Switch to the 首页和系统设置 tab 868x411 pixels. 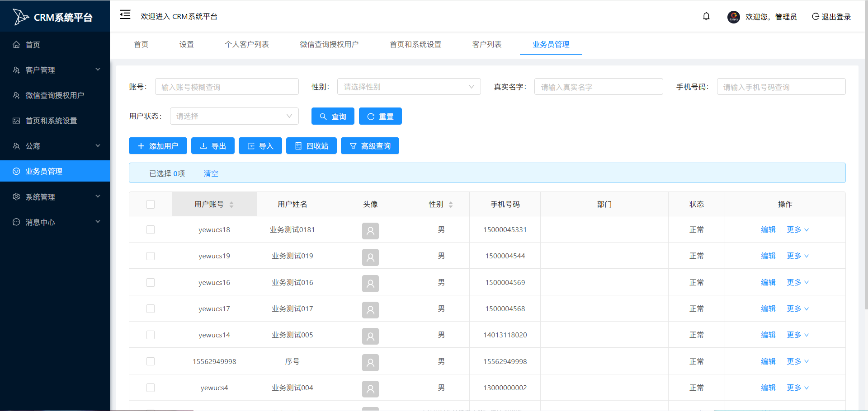(415, 44)
